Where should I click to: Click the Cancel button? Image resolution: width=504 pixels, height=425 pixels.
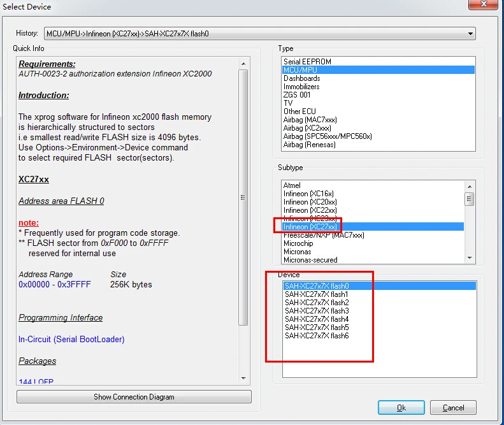(453, 408)
